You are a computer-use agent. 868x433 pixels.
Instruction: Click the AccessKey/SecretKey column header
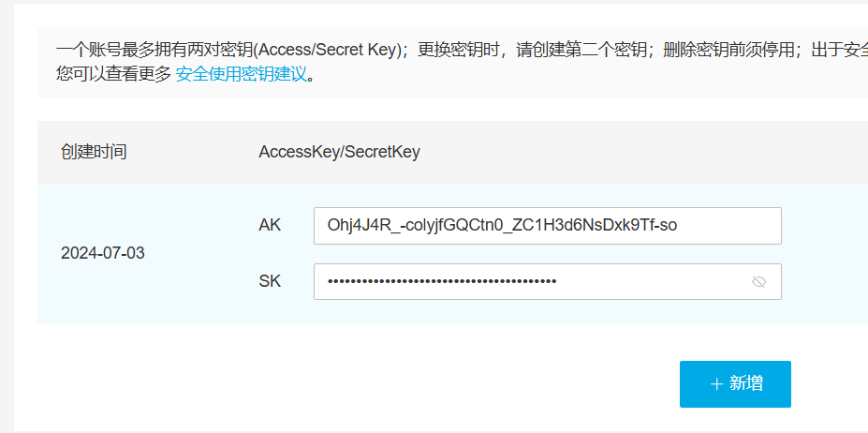pos(339,151)
